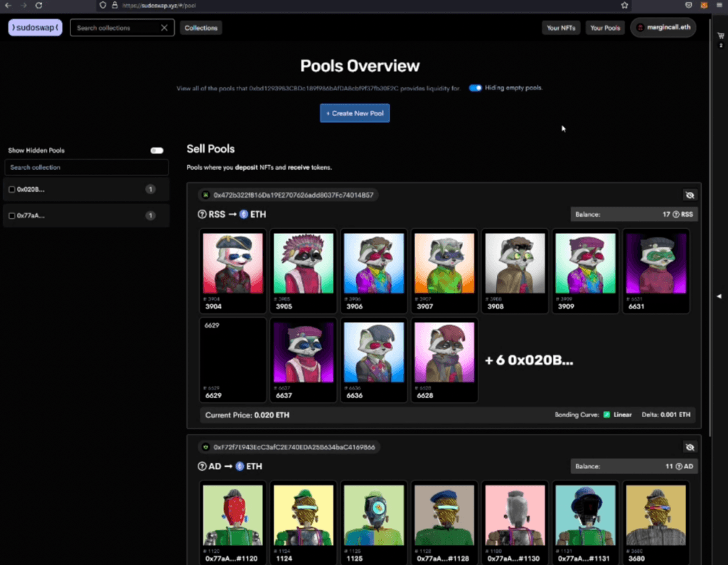Click identicon beside 0xF72f pool address
This screenshot has height=565, width=728.
point(205,447)
